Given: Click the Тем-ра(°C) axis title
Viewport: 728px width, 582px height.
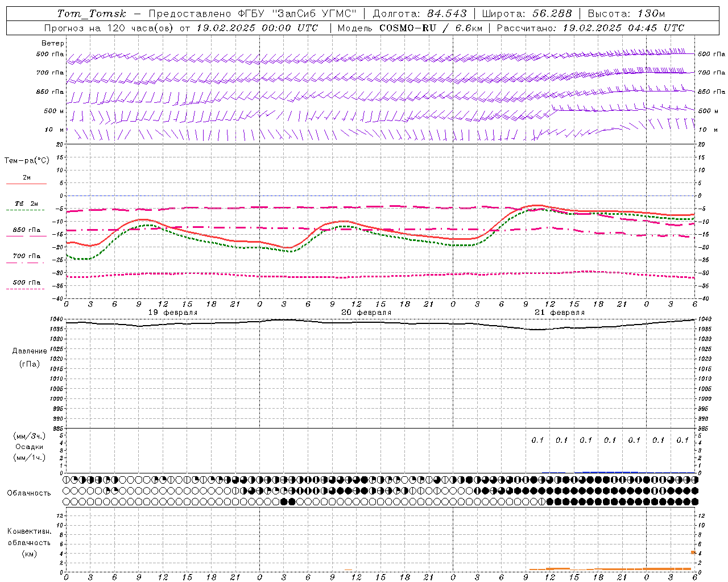Looking at the screenshot, I should coord(27,161).
